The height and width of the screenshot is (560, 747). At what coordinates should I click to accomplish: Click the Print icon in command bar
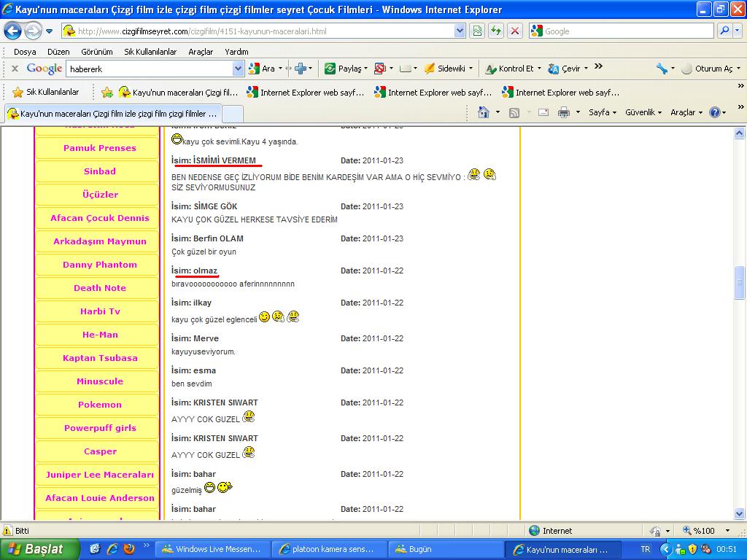563,112
